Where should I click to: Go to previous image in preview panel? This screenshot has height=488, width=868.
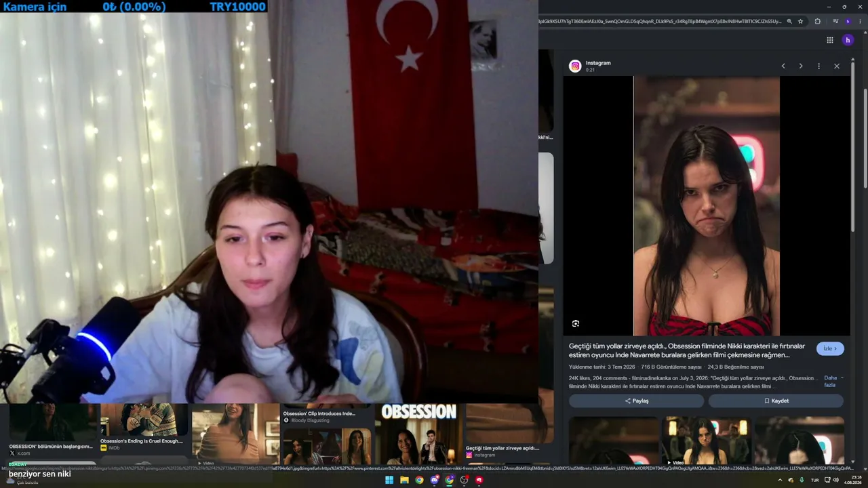click(783, 66)
